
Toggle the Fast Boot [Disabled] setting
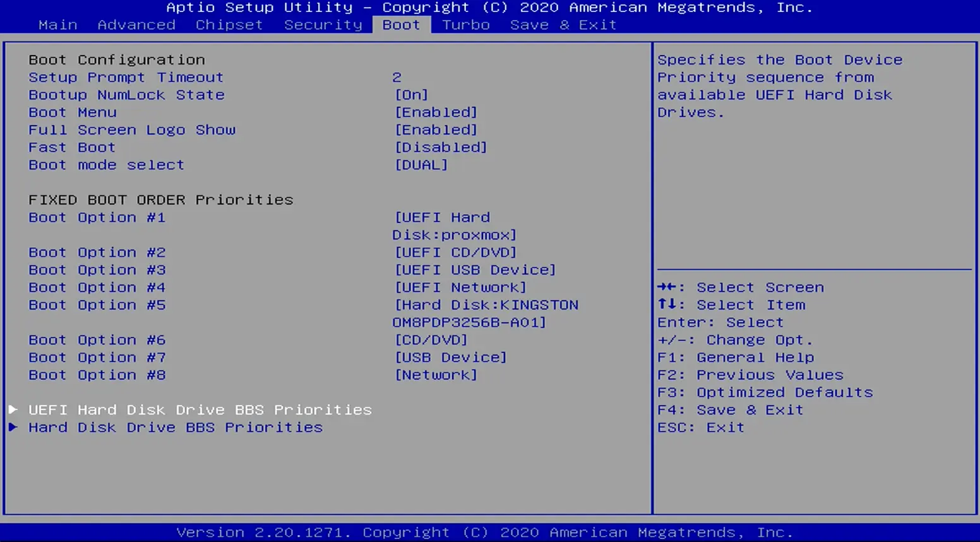(x=441, y=147)
